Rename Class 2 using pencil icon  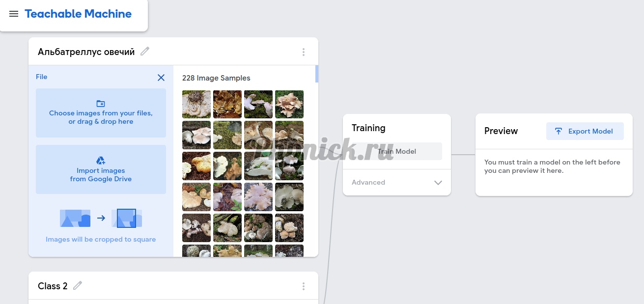tap(78, 286)
